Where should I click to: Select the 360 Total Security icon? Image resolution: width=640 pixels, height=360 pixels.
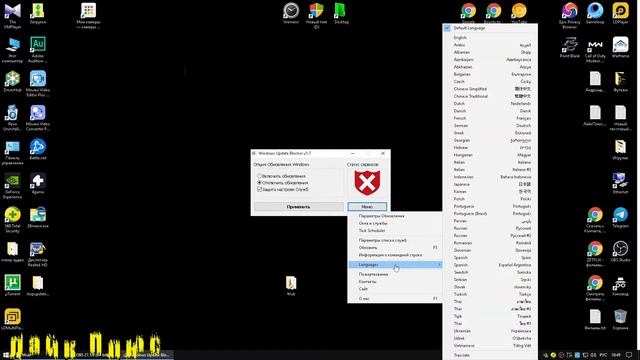(x=12, y=220)
